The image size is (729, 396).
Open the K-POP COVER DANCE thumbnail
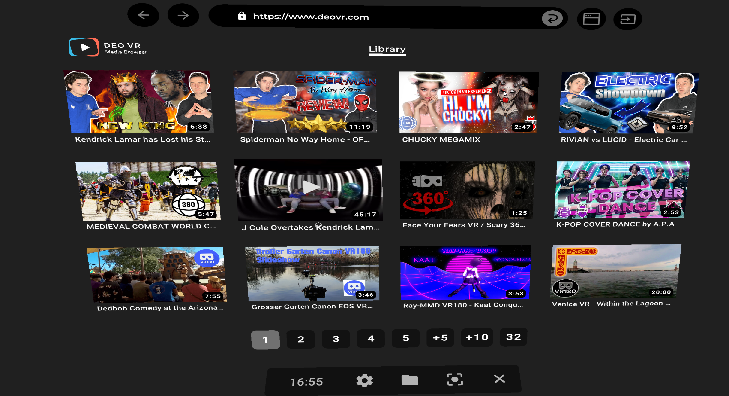(x=622, y=190)
